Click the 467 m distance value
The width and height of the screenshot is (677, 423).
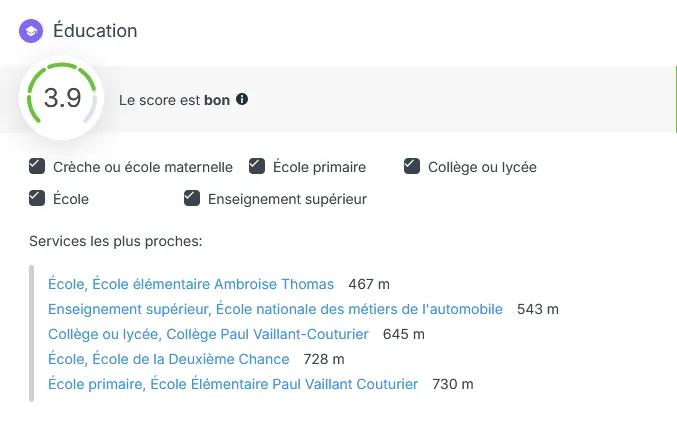click(368, 285)
